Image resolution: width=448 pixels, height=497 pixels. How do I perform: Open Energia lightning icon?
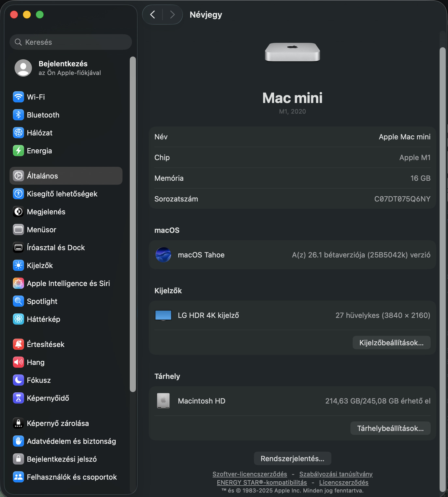point(18,151)
